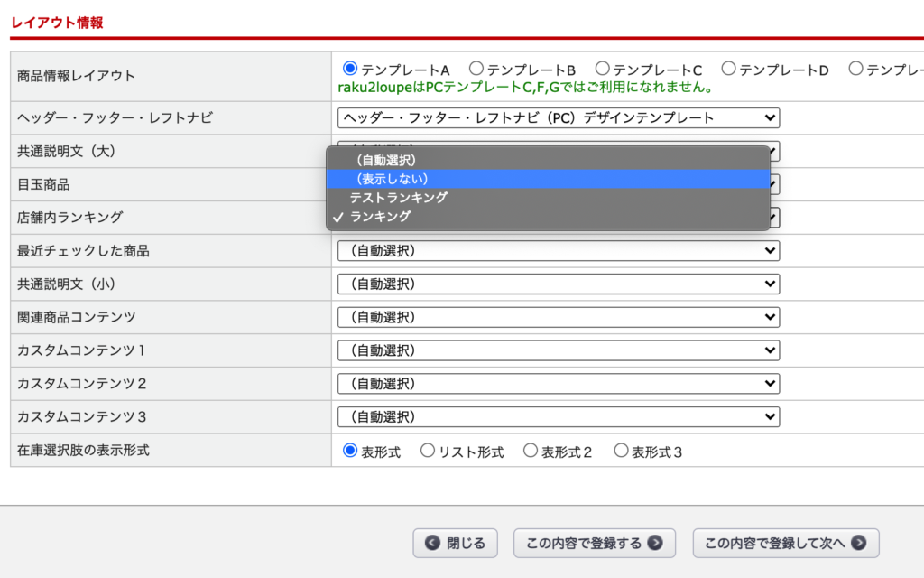Pick テストランキング from list
Image resolution: width=924 pixels, height=578 pixels.
(x=399, y=198)
